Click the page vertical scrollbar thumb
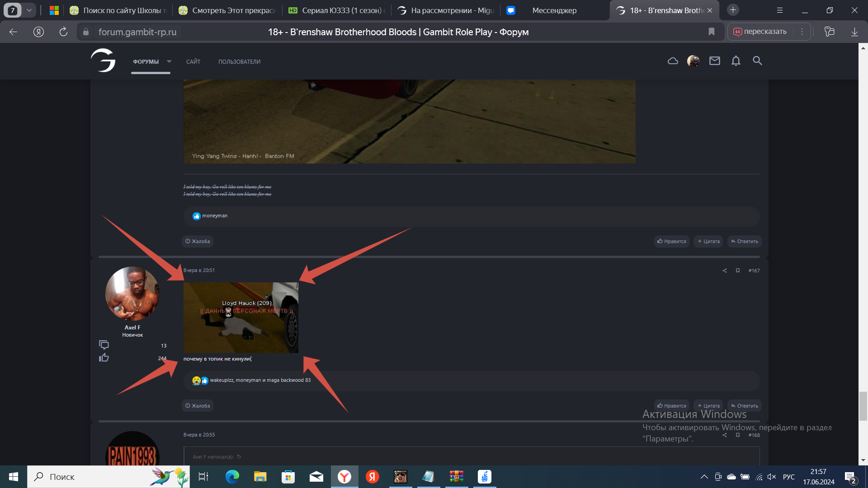868x488 pixels. (x=863, y=406)
